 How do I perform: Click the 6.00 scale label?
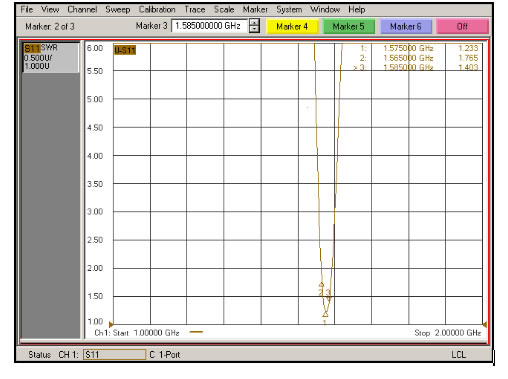[x=95, y=48]
